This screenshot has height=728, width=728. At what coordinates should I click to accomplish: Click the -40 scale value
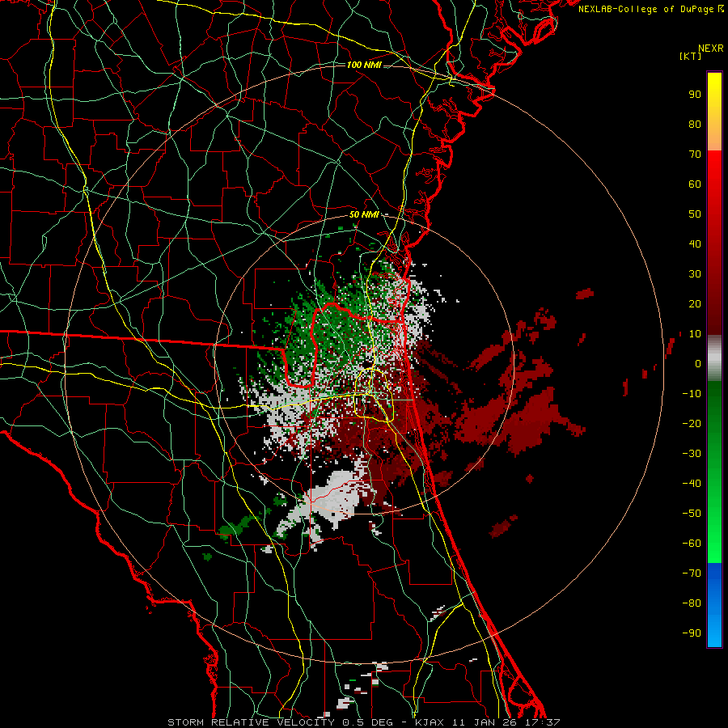(x=692, y=484)
